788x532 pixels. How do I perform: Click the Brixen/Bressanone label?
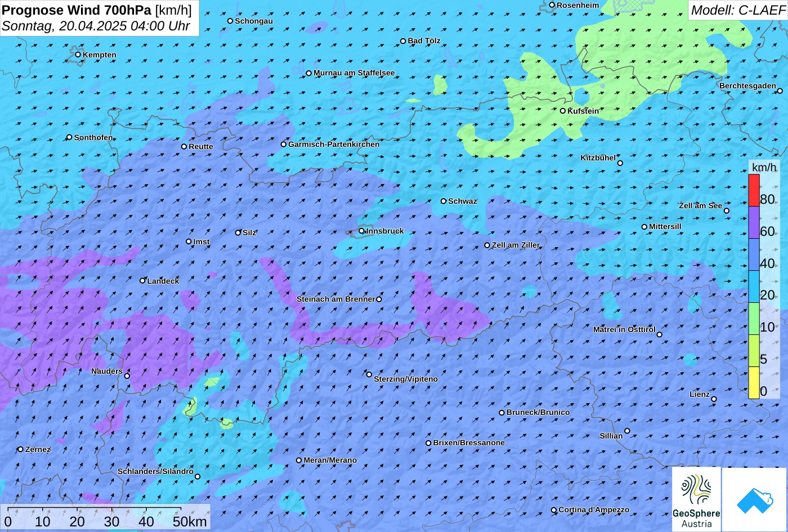point(469,442)
